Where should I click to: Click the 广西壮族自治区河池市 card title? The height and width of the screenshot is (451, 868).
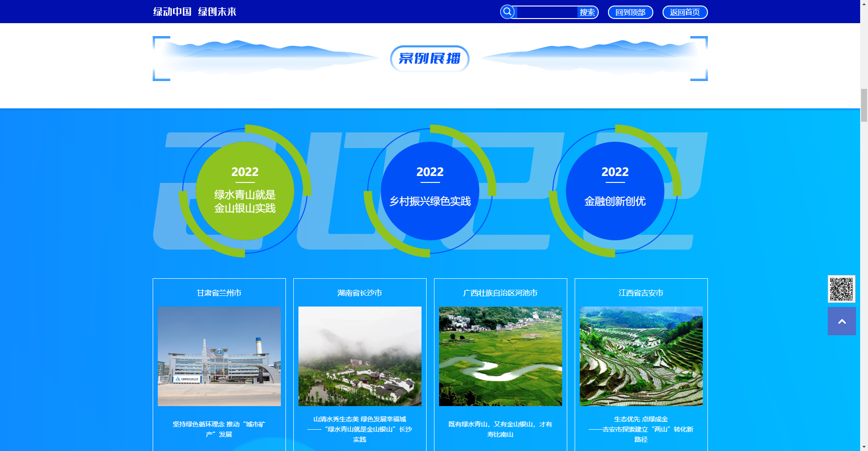(x=501, y=293)
